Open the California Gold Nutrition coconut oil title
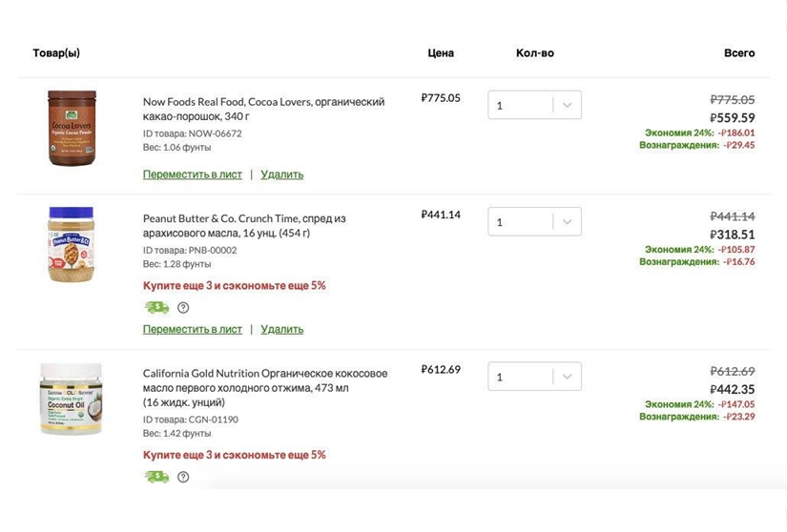 pos(264,380)
